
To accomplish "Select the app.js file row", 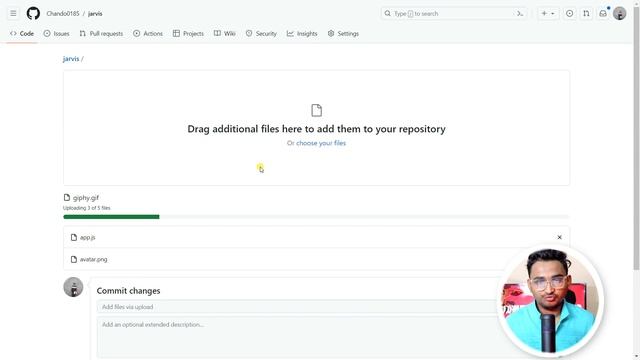I will [x=316, y=237].
